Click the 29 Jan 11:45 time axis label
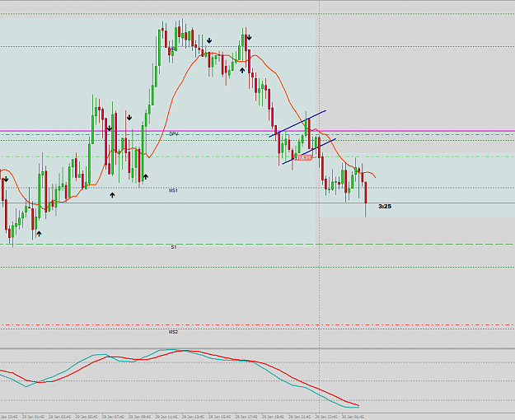Screen dimensions: 515x420 tap(166, 417)
